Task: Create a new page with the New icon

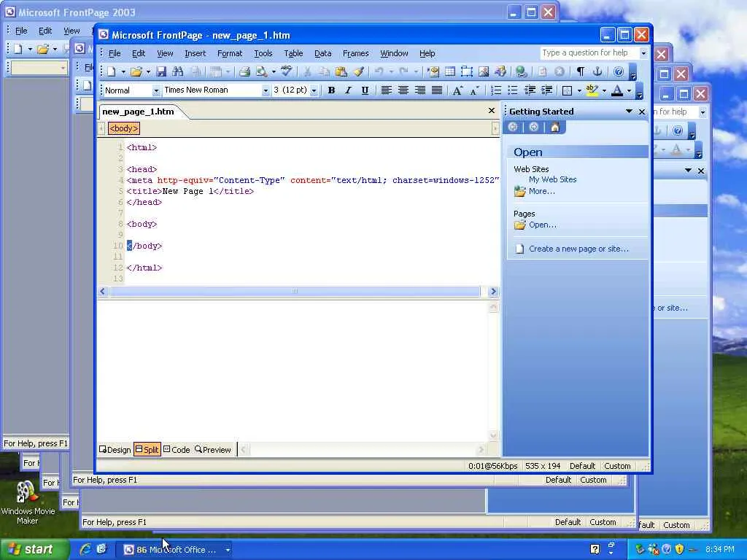Action: click(x=112, y=72)
